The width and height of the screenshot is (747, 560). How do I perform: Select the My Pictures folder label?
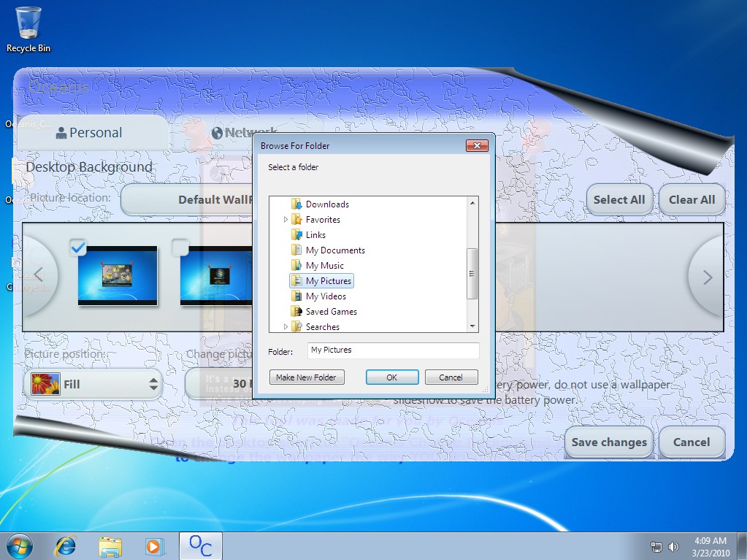coord(329,281)
